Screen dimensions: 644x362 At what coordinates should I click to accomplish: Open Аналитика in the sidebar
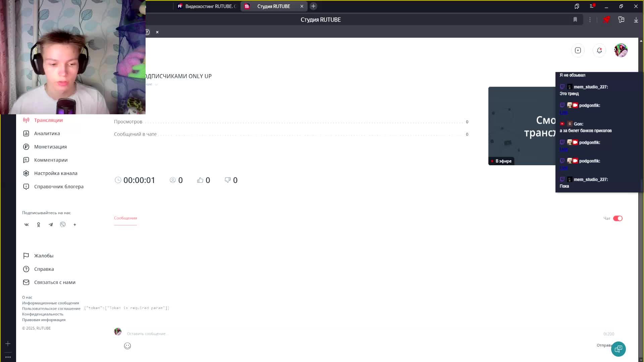point(47,133)
